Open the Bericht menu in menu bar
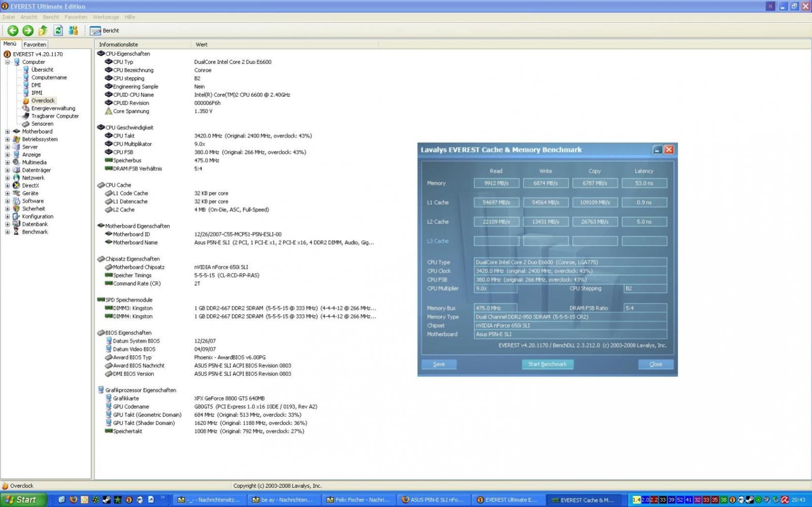The width and height of the screenshot is (812, 507). pyautogui.click(x=51, y=17)
